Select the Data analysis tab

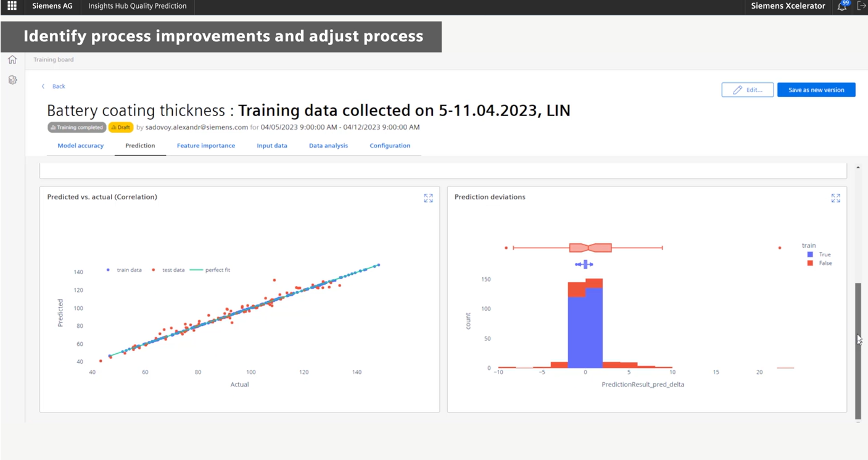(x=328, y=146)
